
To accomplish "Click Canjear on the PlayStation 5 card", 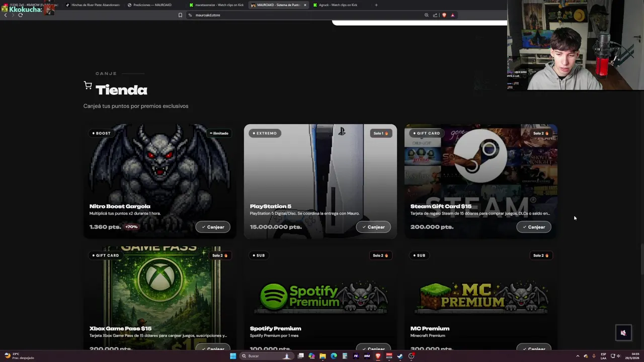I will tap(373, 227).
